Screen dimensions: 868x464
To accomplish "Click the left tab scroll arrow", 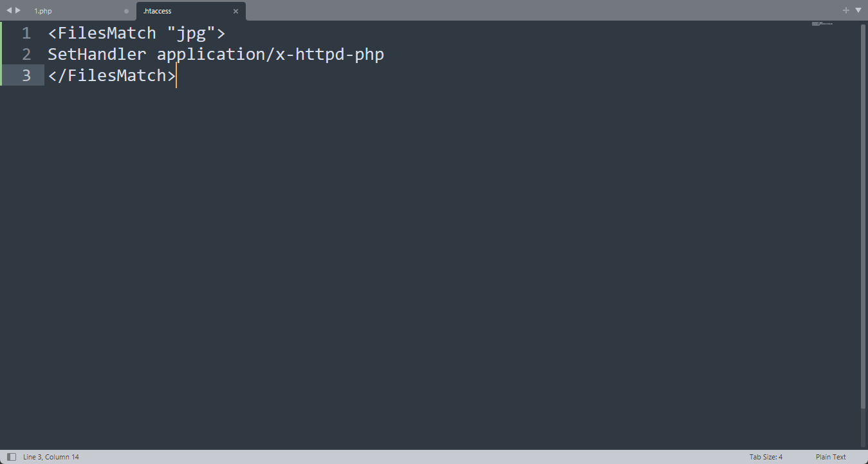I will [9, 10].
